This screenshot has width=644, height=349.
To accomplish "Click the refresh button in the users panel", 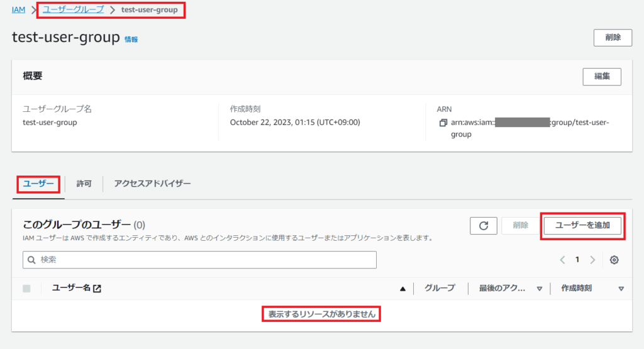I will (x=483, y=226).
